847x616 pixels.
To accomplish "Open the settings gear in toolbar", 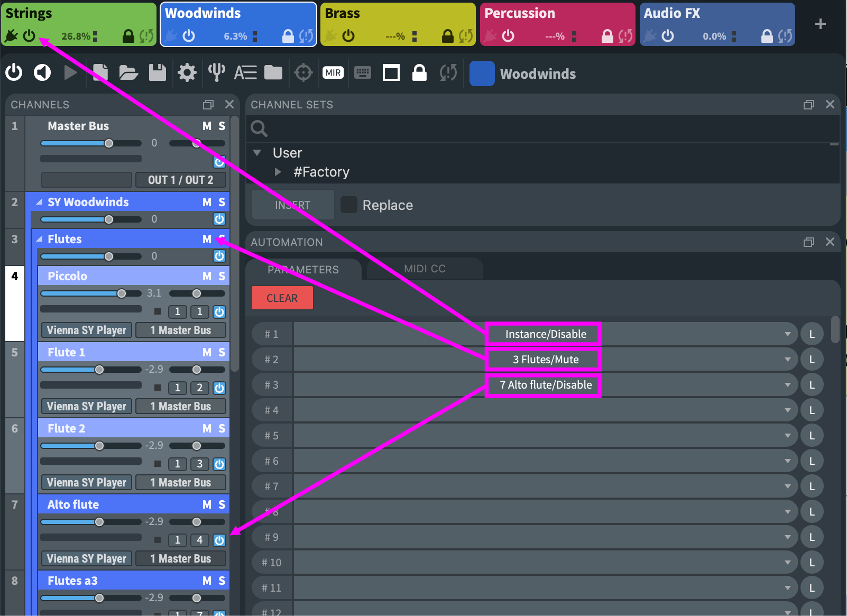I will [187, 73].
